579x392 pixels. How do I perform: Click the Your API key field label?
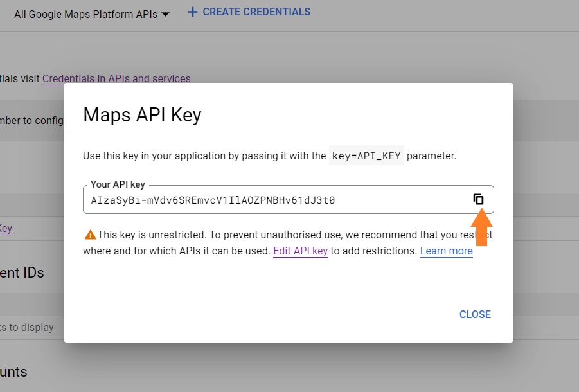(x=118, y=184)
